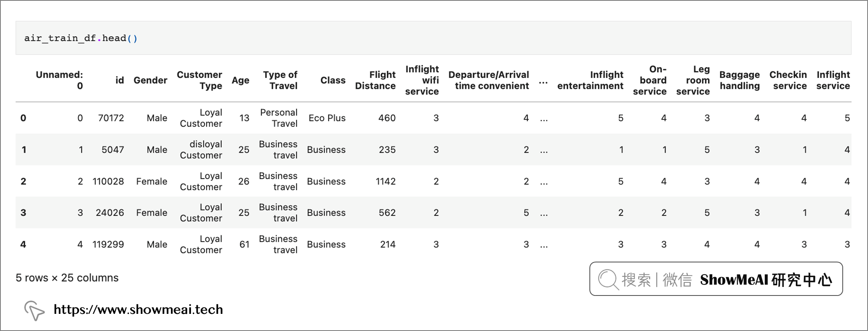
Task: Click the id value 70172
Action: pos(111,118)
